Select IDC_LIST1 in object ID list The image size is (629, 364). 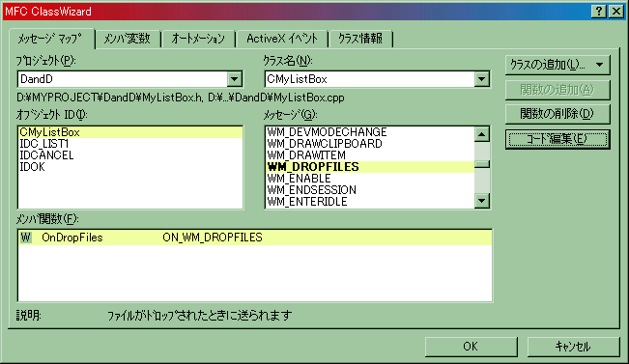(130, 144)
